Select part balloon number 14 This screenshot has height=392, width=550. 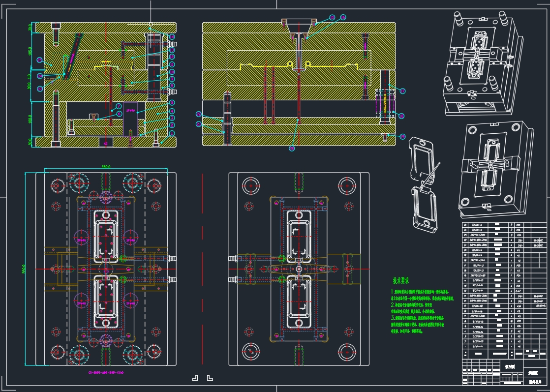172,37
